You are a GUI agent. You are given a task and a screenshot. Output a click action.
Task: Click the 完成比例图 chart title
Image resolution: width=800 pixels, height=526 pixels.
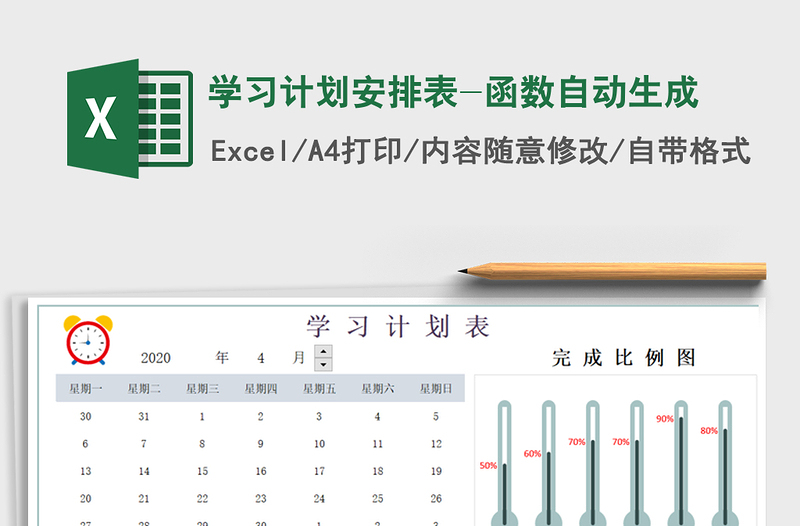(623, 358)
